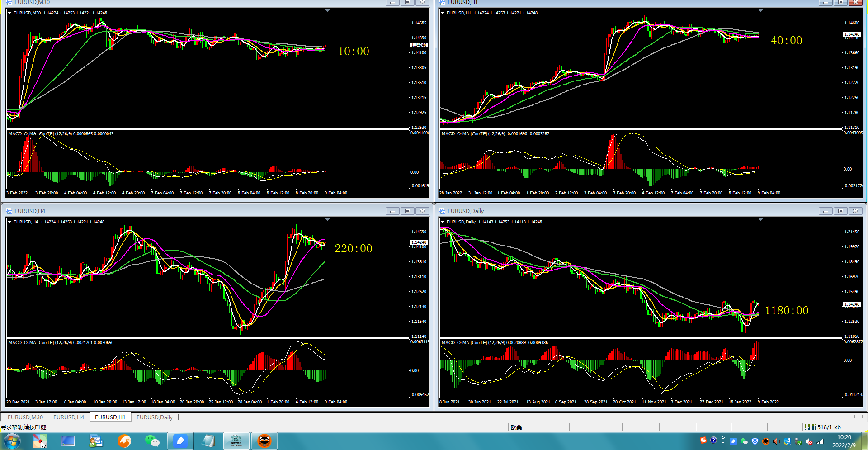Switch to the EURUSD,M30 chart tab
Image resolution: width=868 pixels, height=450 pixels.
tap(25, 417)
